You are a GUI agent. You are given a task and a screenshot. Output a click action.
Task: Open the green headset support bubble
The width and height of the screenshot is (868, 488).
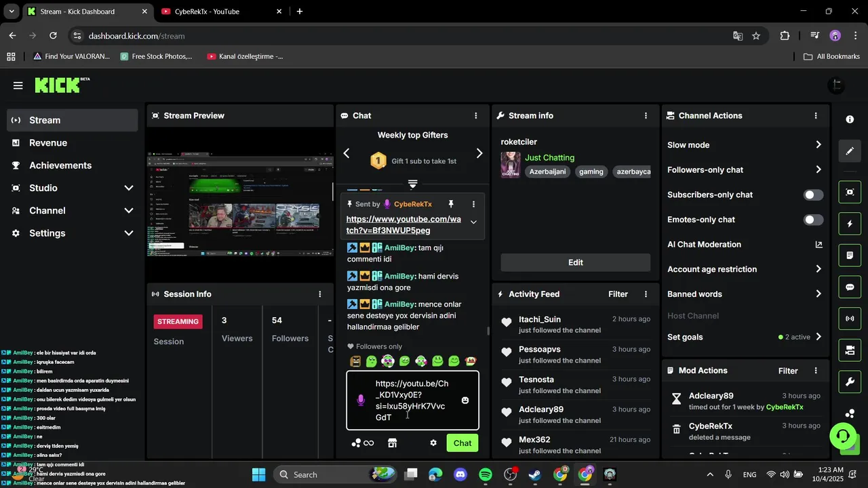pyautogui.click(x=842, y=435)
